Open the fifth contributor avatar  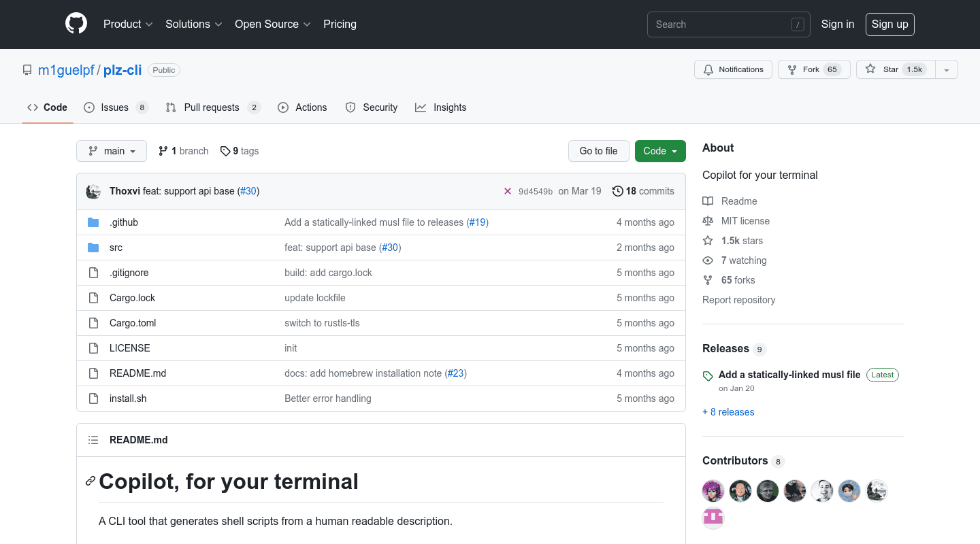tap(822, 491)
